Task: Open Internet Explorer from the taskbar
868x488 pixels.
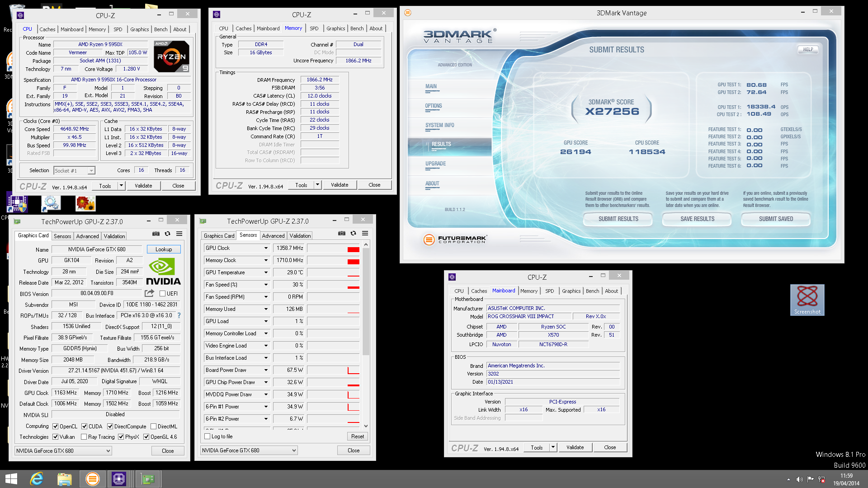Action: click(36, 479)
